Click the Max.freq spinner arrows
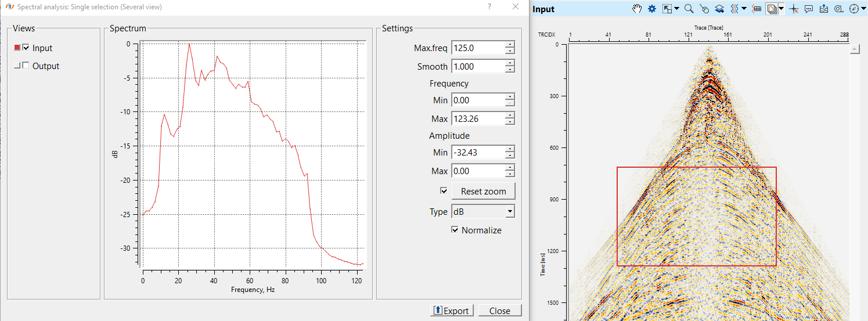Viewport: 868px width, 321px height. pyautogui.click(x=510, y=48)
